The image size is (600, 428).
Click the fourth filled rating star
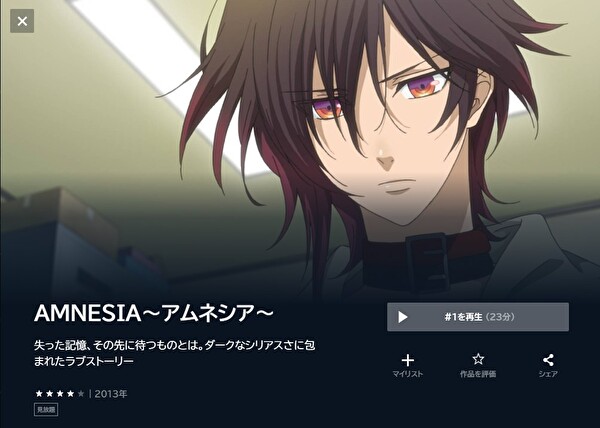[70, 393]
